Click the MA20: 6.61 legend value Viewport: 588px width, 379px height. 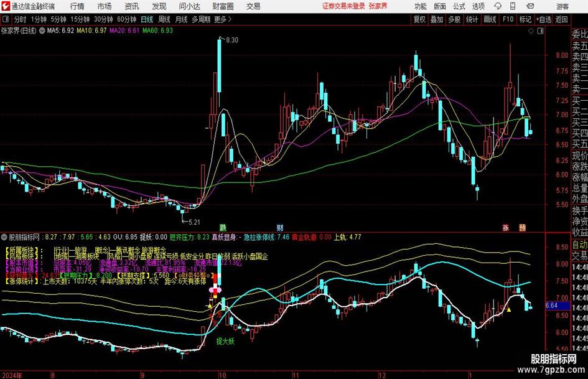click(124, 30)
